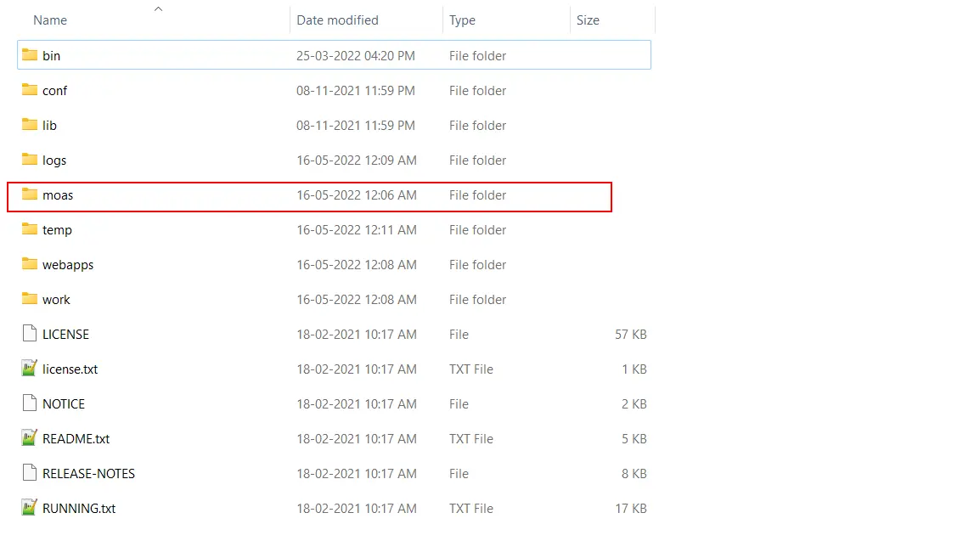Select the lib folder icon

[28, 125]
